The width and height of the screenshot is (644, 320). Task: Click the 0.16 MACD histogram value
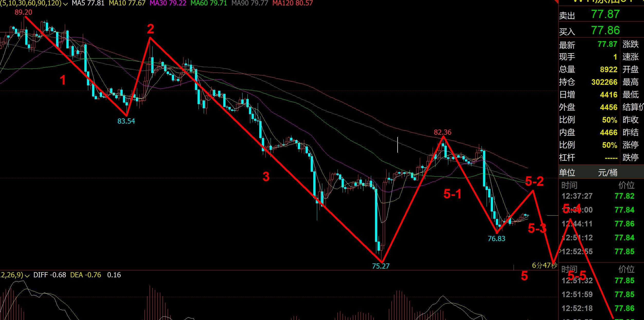click(114, 275)
